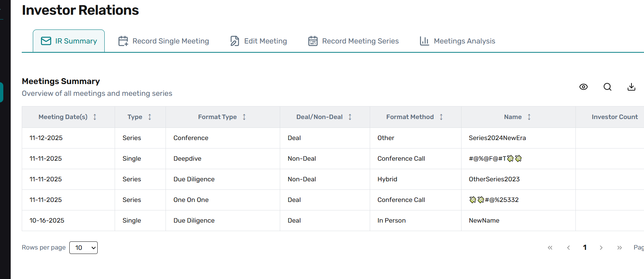Sort by Meeting Date(s) column arrows
Image resolution: width=644 pixels, height=279 pixels.
point(95,117)
